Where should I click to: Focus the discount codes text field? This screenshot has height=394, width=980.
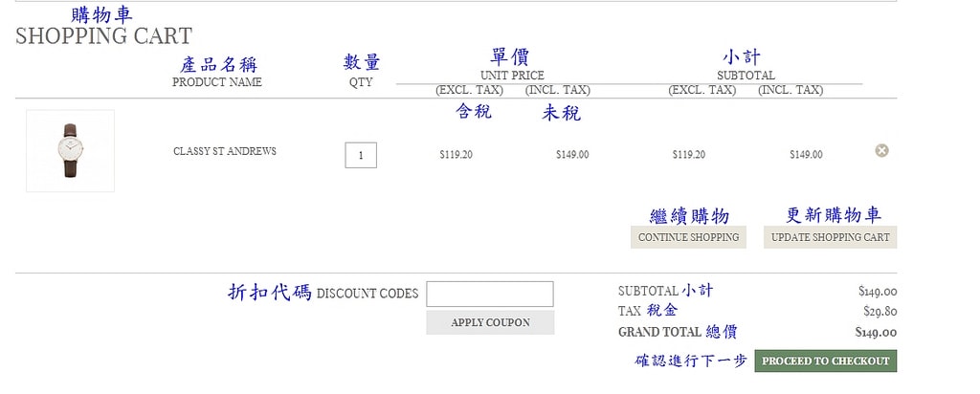489,294
